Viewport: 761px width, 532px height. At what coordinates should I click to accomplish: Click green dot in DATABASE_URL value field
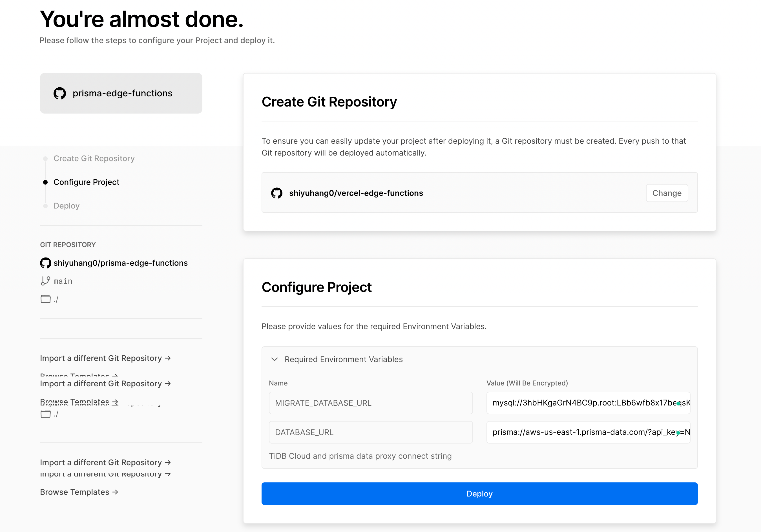pyautogui.click(x=678, y=433)
